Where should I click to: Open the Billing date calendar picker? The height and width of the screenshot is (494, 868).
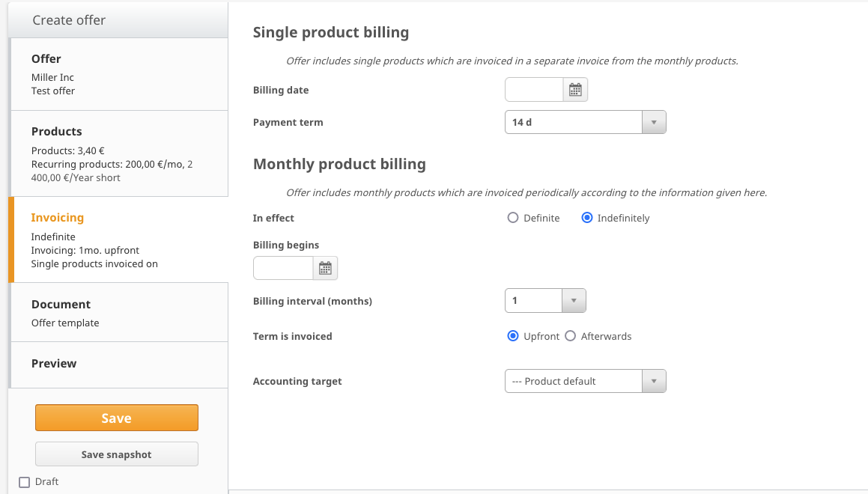click(x=575, y=90)
